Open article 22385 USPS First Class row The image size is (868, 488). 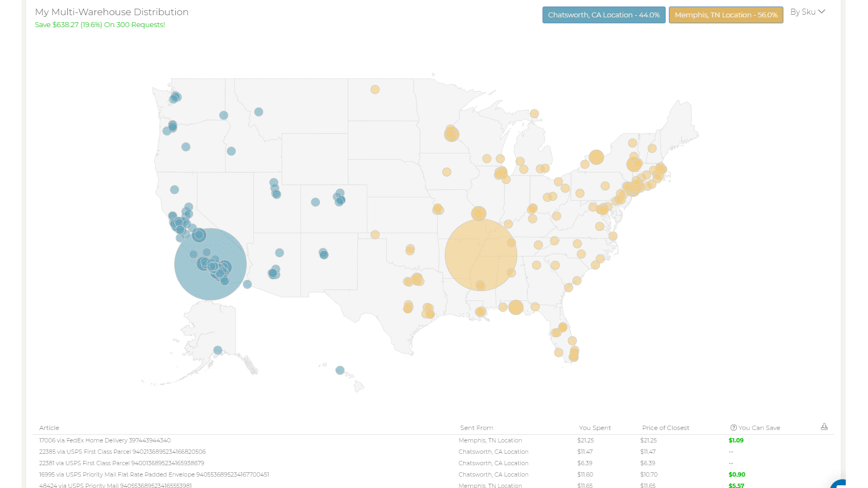click(x=122, y=452)
